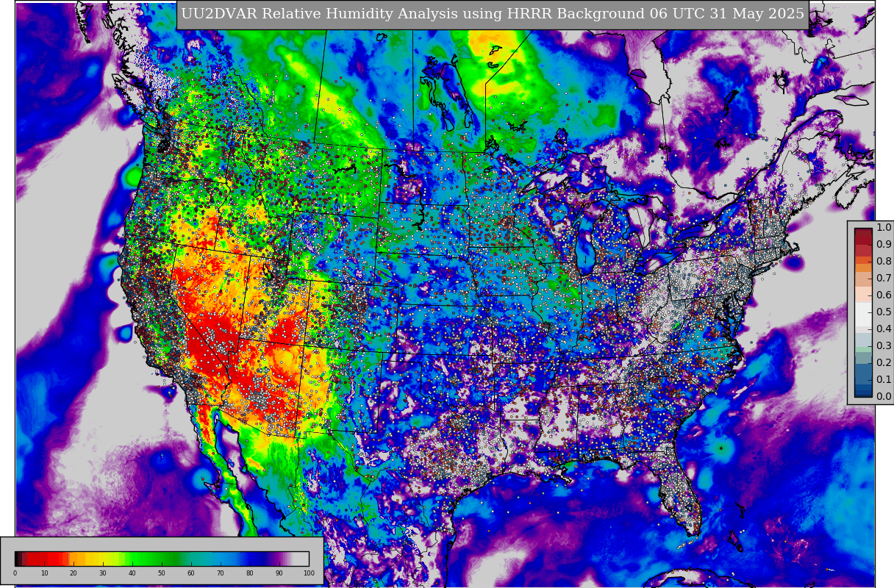
Task: Pick the orange swatch just below 0.8 on vertical colorbar
Action: click(863, 268)
